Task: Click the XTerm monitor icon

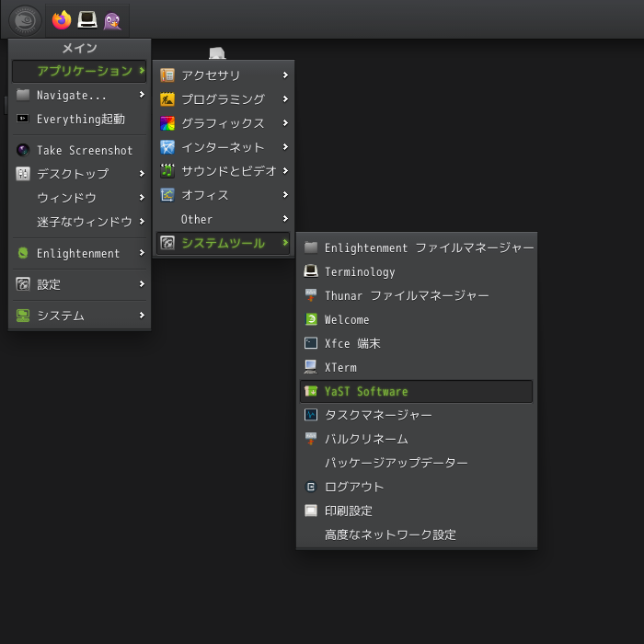Action: (311, 367)
